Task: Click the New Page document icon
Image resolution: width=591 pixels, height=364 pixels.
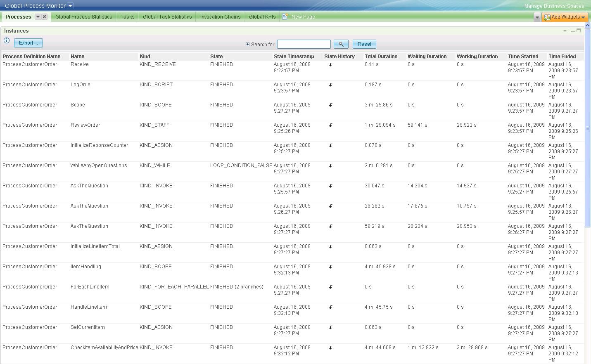Action: [285, 17]
